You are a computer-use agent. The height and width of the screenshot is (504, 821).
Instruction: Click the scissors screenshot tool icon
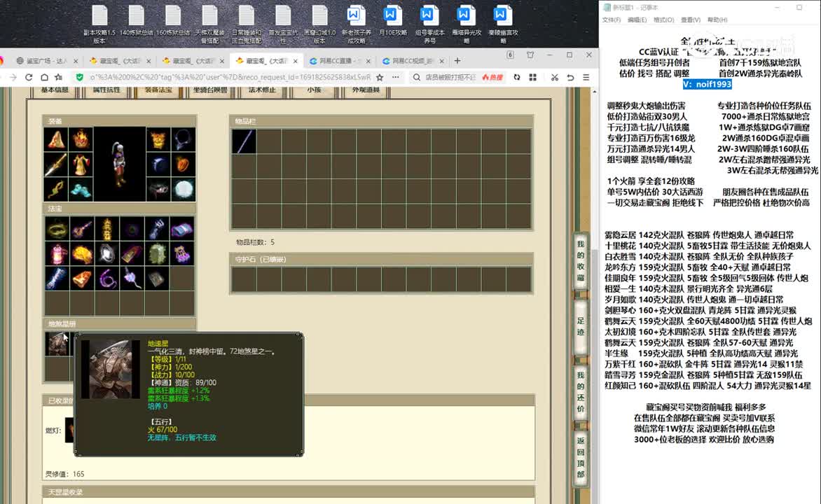[x=555, y=77]
